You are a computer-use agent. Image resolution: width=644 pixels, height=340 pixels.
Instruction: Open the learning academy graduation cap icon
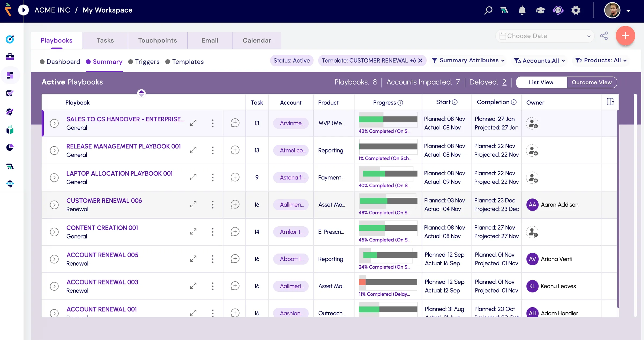pyautogui.click(x=540, y=10)
